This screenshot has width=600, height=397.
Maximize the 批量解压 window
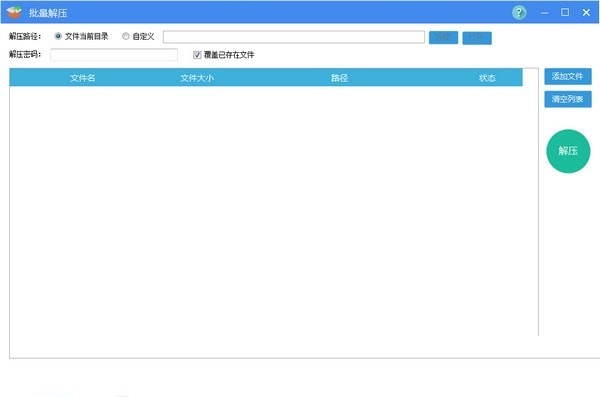click(565, 13)
